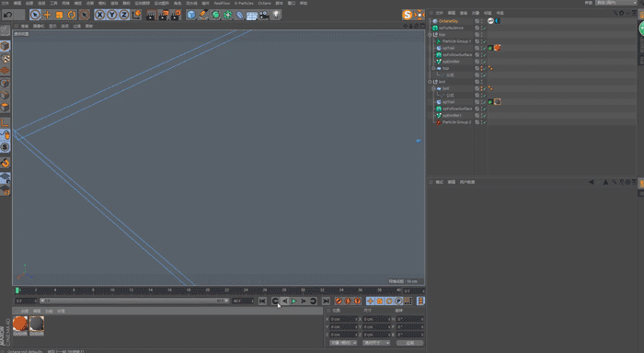Toggle Particle Group 2 enable checkmark
Image resolution: width=644 pixels, height=353 pixels.
[x=485, y=122]
